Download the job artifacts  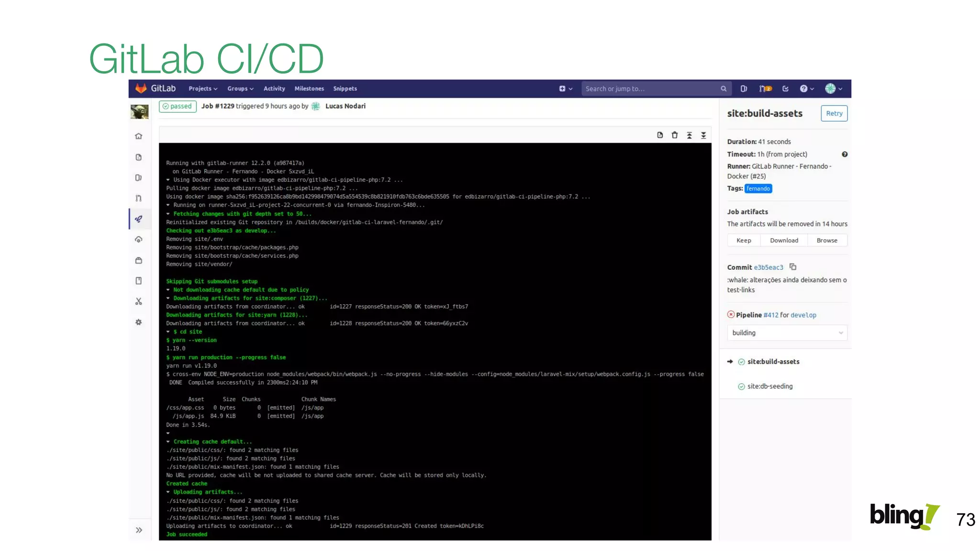784,240
